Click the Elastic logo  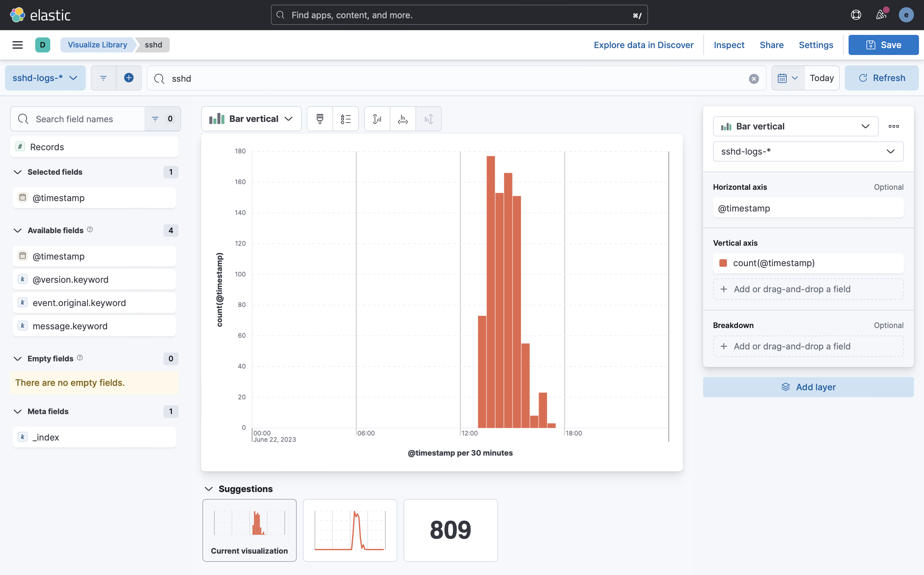pyautogui.click(x=40, y=15)
